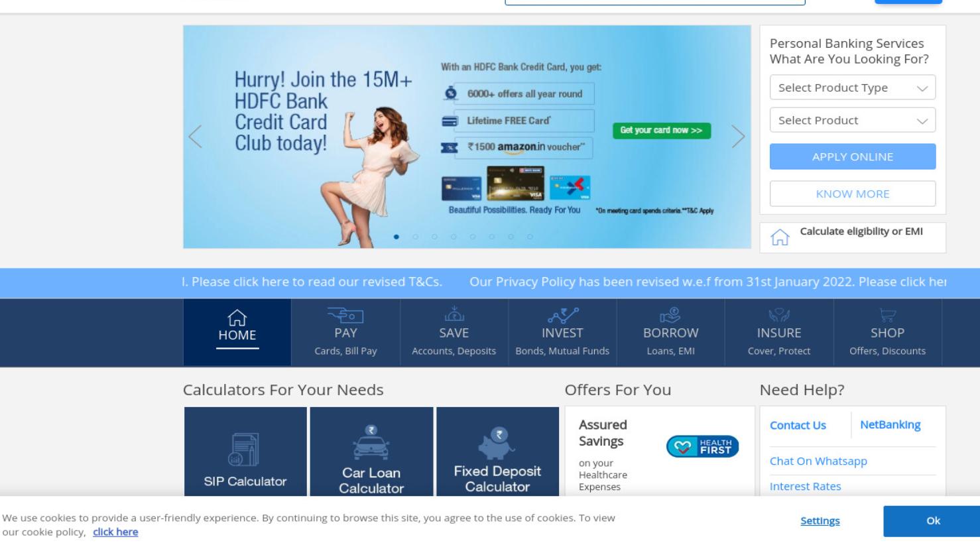This screenshot has height=555, width=980.
Task: Select sixth carousel dot indicator
Action: [x=492, y=237]
